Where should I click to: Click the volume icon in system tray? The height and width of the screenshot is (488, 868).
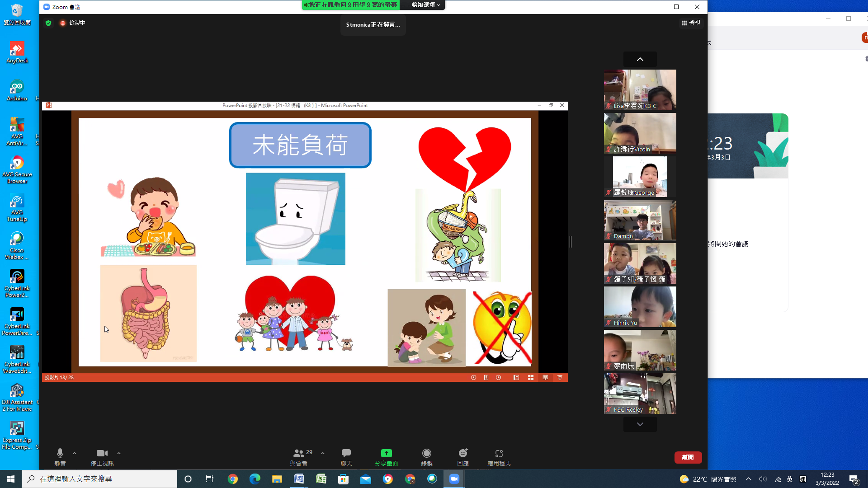tap(763, 479)
